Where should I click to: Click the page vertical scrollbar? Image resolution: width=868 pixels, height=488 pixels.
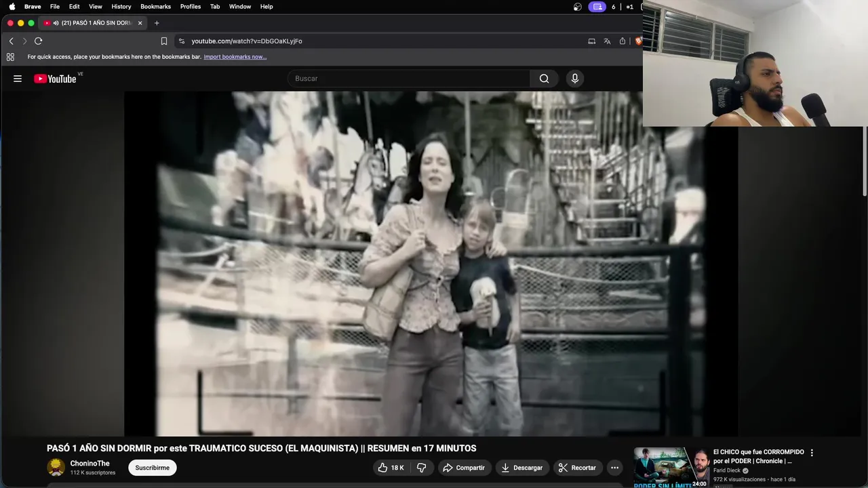coord(864,161)
